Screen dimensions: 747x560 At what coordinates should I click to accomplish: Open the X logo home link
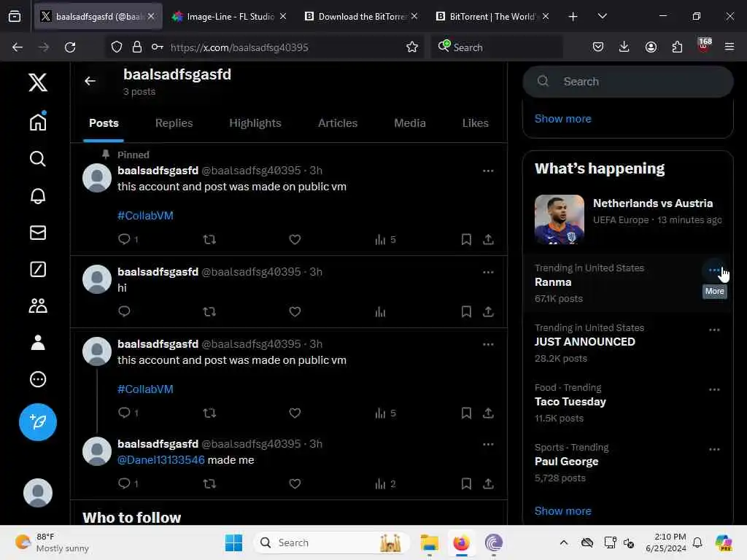pyautogui.click(x=38, y=82)
